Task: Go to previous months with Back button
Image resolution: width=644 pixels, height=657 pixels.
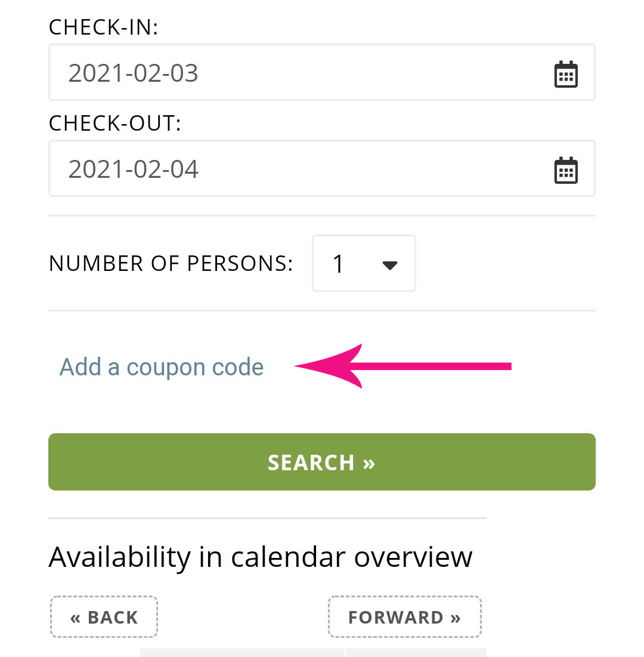Action: [104, 617]
